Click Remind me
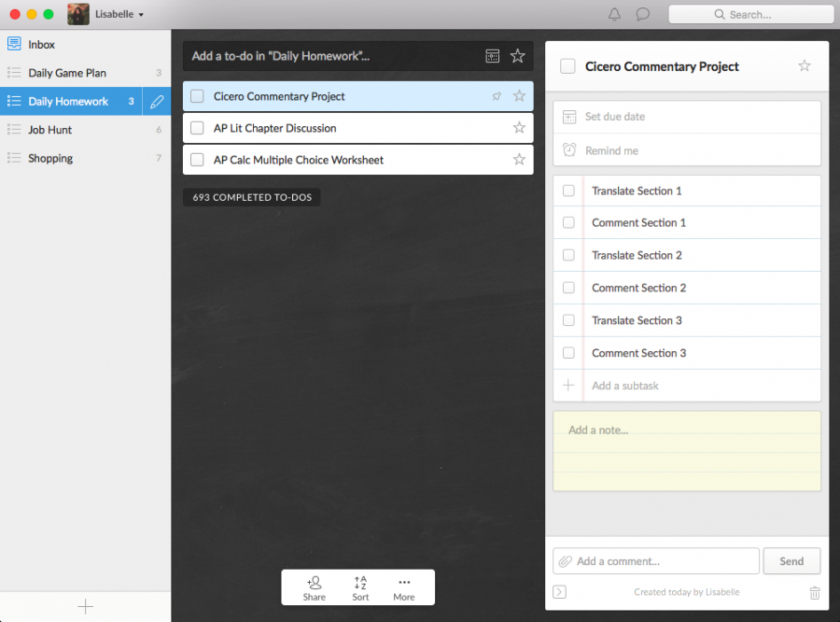This screenshot has height=622, width=840. [687, 150]
